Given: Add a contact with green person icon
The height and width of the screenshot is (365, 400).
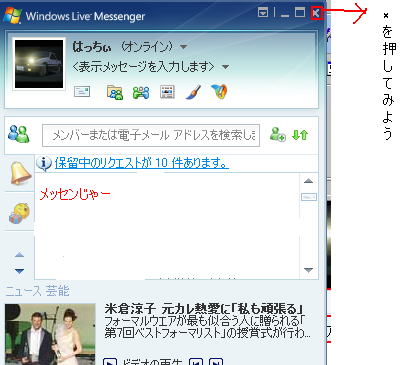Looking at the screenshot, I should [278, 134].
